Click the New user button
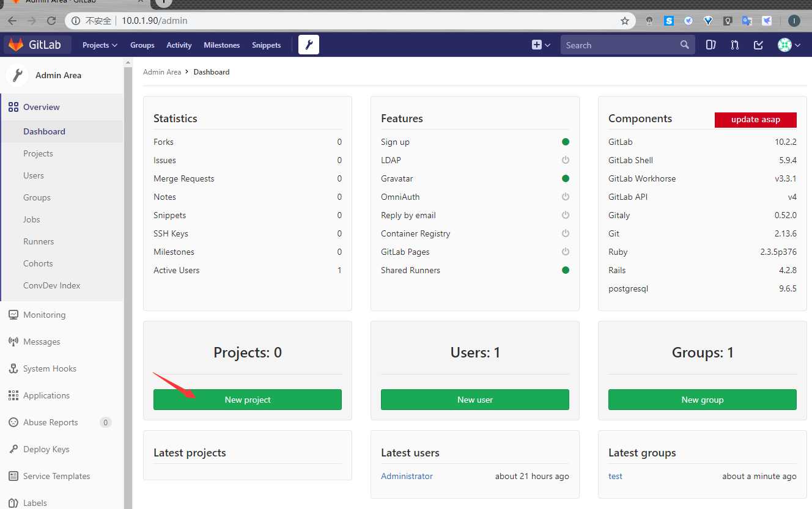The width and height of the screenshot is (812, 509). (475, 400)
